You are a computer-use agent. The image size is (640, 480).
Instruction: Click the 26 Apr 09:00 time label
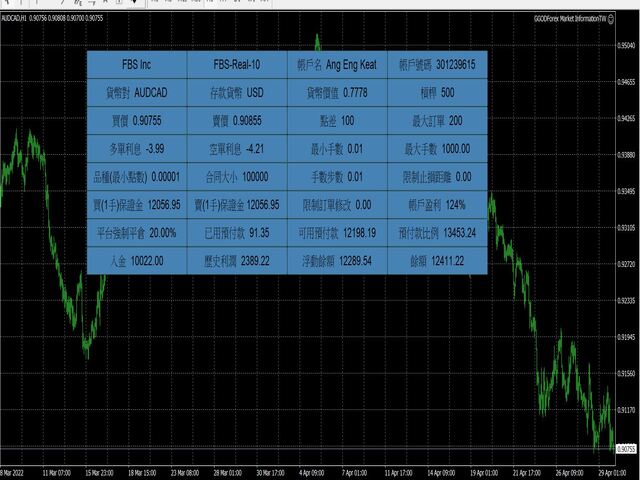[569, 473]
